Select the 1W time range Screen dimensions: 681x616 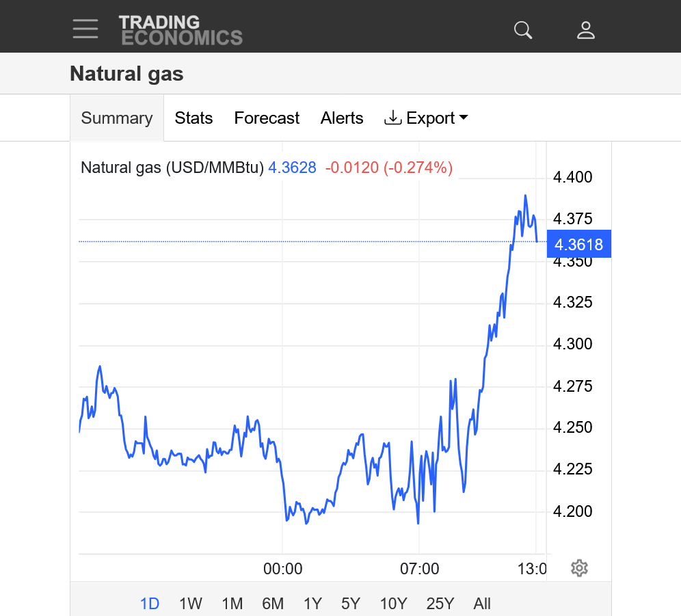coord(191,604)
